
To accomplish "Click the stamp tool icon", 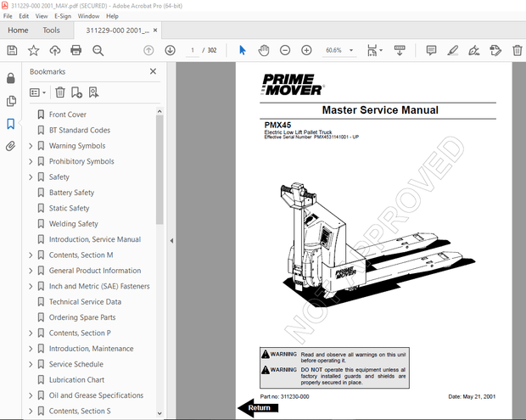I will pyautogui.click(x=495, y=50).
